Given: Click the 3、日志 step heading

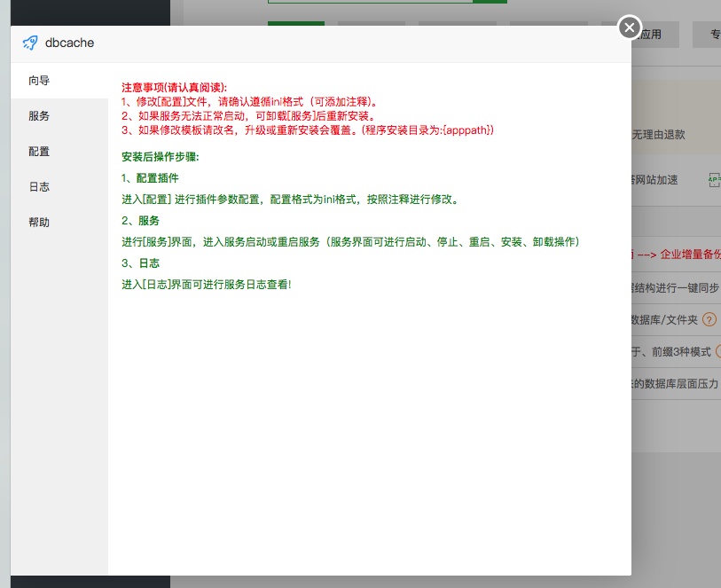Looking at the screenshot, I should tap(140, 263).
